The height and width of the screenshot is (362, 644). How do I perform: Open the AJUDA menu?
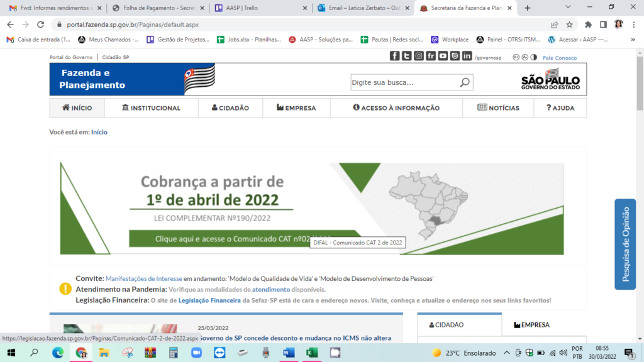click(x=560, y=108)
